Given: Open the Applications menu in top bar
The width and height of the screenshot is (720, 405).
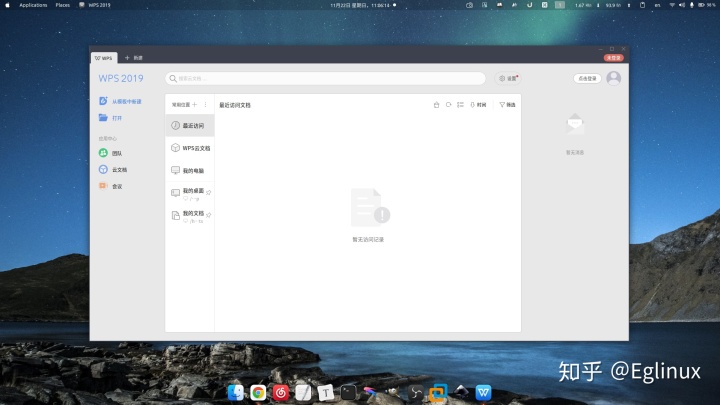Looking at the screenshot, I should pyautogui.click(x=33, y=5).
